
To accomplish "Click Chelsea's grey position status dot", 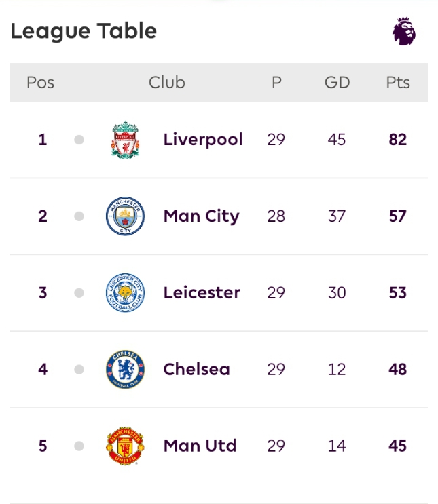I will [79, 370].
